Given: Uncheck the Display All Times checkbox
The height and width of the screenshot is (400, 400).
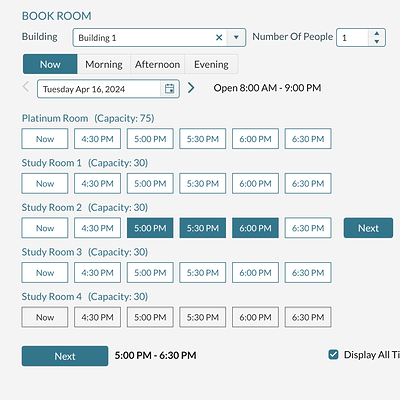Looking at the screenshot, I should tap(333, 355).
